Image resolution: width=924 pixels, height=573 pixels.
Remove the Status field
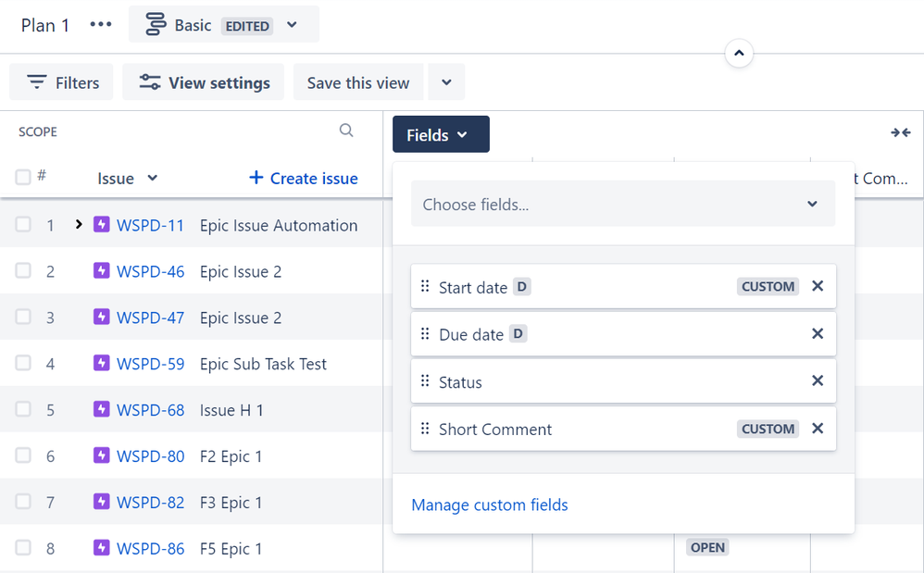tap(818, 380)
